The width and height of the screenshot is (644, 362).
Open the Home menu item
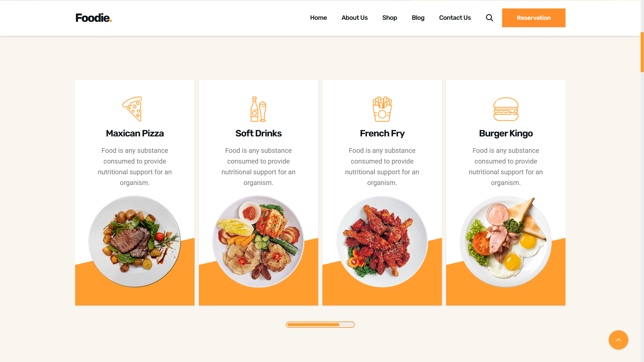(318, 18)
